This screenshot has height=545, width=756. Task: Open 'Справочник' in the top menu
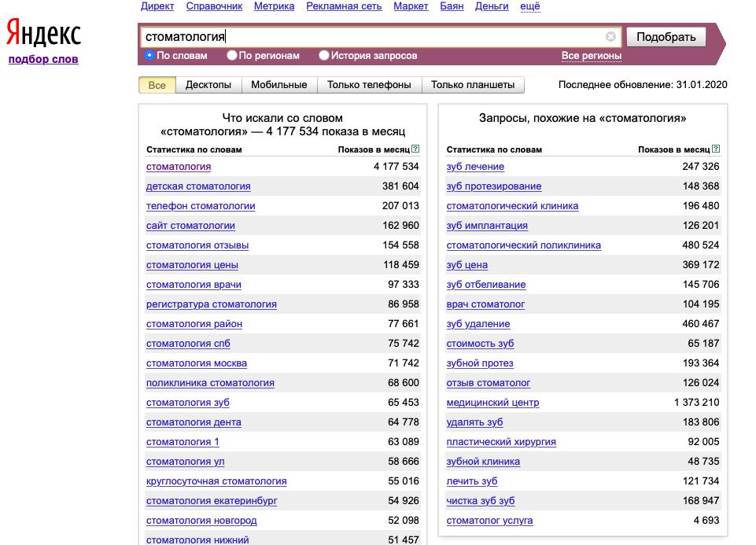pos(214,6)
